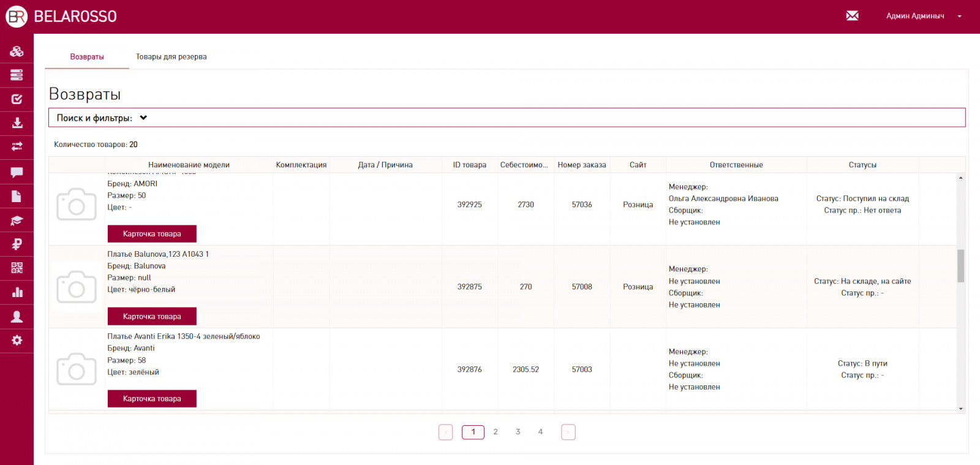Image resolution: width=980 pixels, height=465 pixels.
Task: Click the Количество товаров: 20 counter
Action: click(x=96, y=145)
